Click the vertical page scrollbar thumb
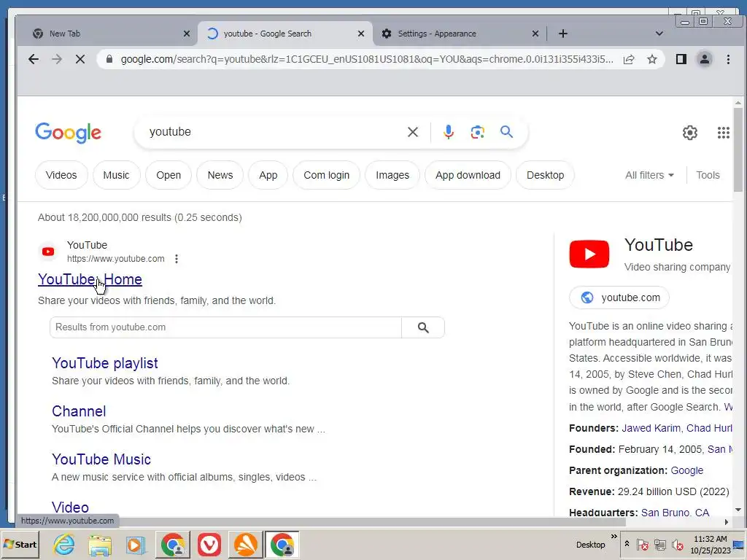 (x=738, y=149)
